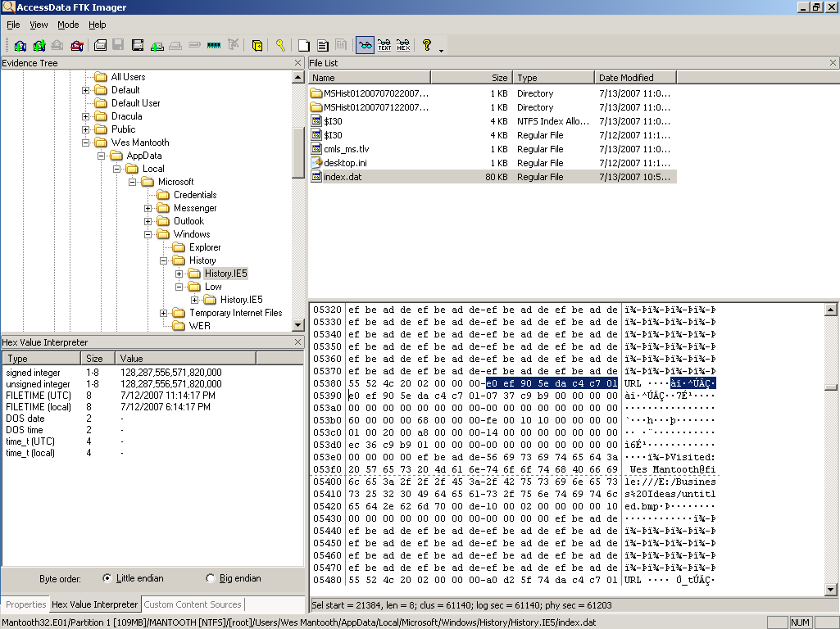Click the Add Evidence Item toolbar icon
The width and height of the screenshot is (840, 629).
pos(20,46)
